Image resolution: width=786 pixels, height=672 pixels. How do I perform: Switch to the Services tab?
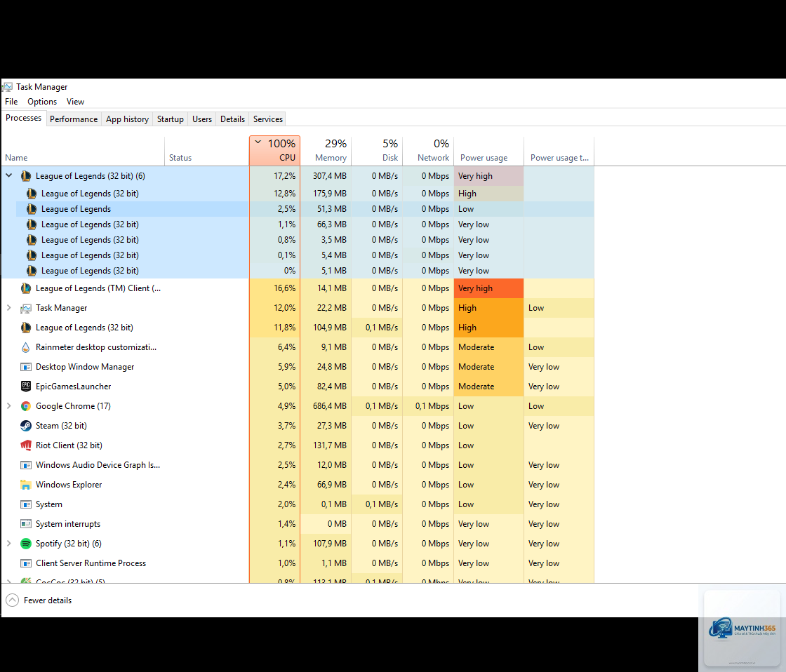pyautogui.click(x=268, y=119)
